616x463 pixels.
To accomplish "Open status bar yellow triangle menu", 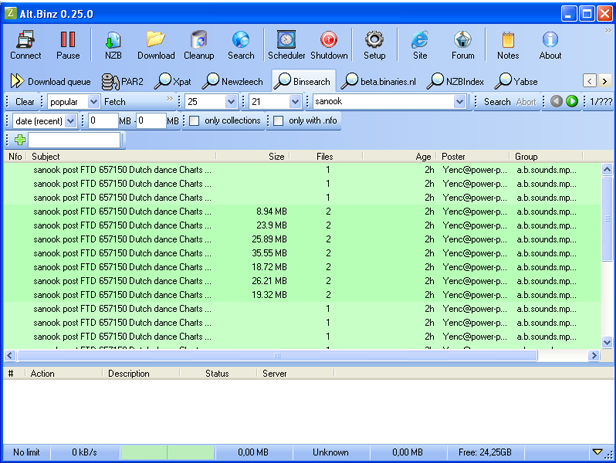I will [x=598, y=452].
